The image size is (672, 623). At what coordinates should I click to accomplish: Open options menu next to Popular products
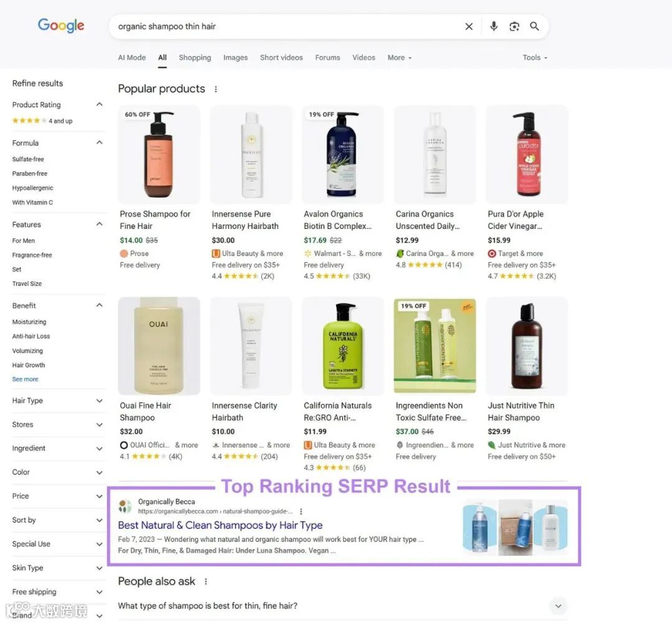[x=215, y=89]
